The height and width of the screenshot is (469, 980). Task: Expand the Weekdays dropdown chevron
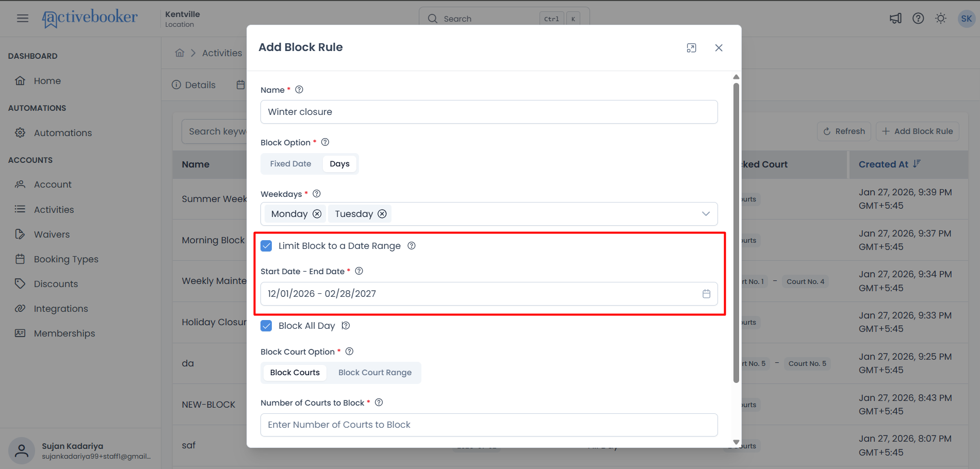[x=706, y=214]
